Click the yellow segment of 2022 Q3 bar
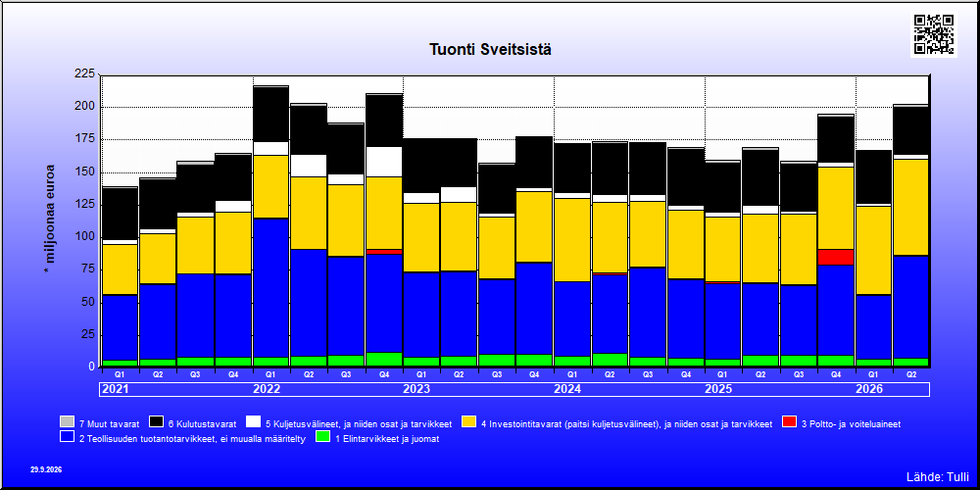The width and height of the screenshot is (980, 490). coord(346,220)
